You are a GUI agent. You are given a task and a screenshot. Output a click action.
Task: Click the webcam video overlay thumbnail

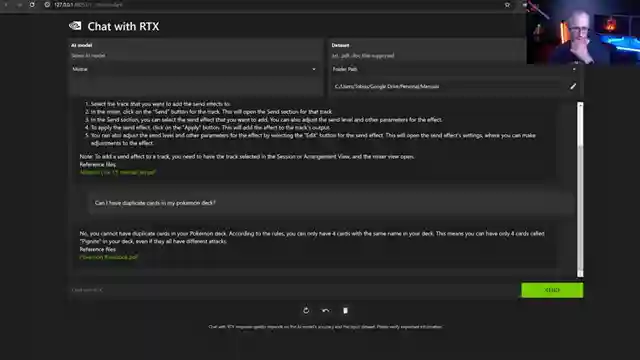click(x=583, y=32)
